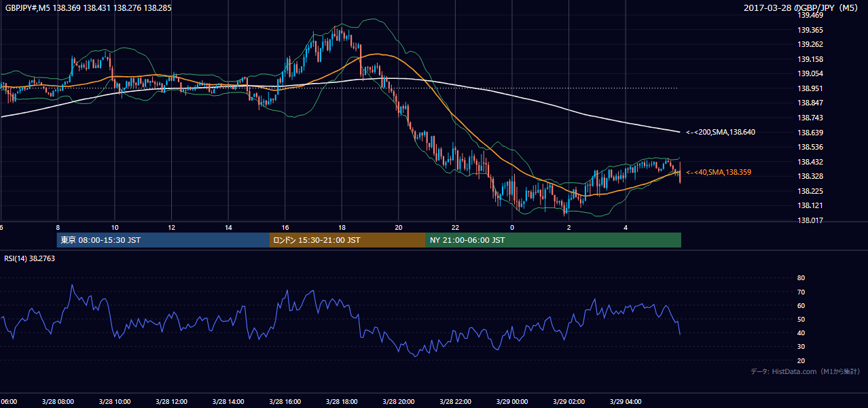
Task: Click the 3/28 22:00 time axis label
Action: [456, 402]
